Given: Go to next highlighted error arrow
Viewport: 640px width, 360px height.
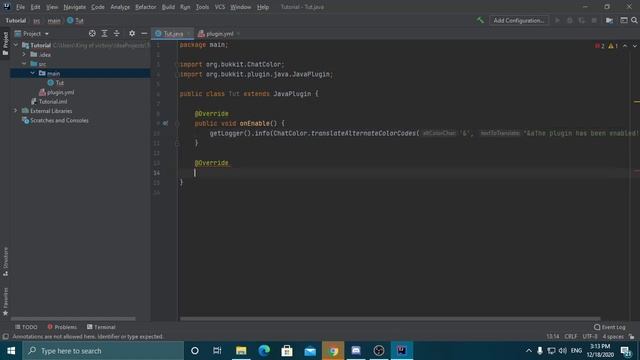Looking at the screenshot, I should tap(635, 46).
